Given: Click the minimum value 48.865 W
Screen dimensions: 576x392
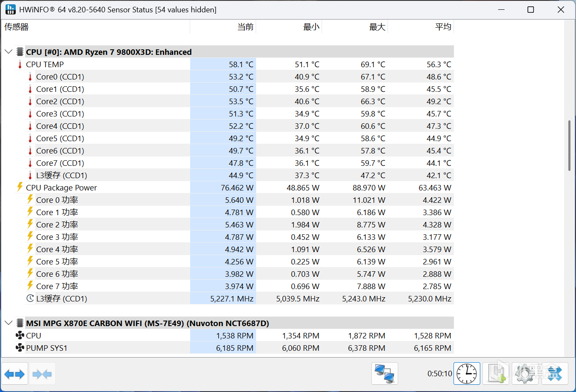Looking at the screenshot, I should pos(303,188).
